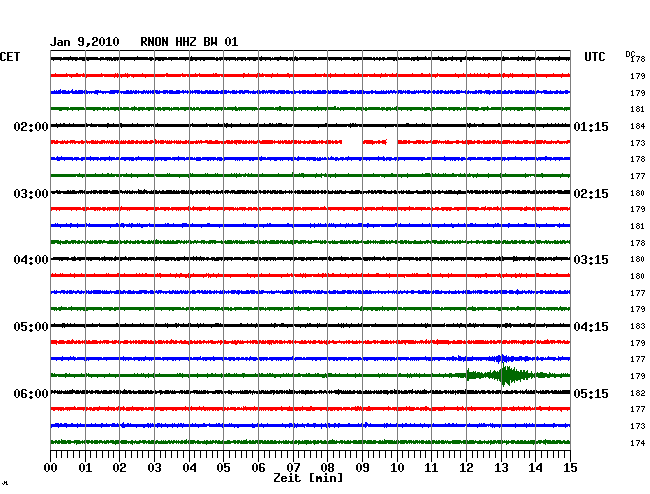The height and width of the screenshot is (494, 650).
Task: Click the UTC time label "03:15"
Action: tap(591, 260)
